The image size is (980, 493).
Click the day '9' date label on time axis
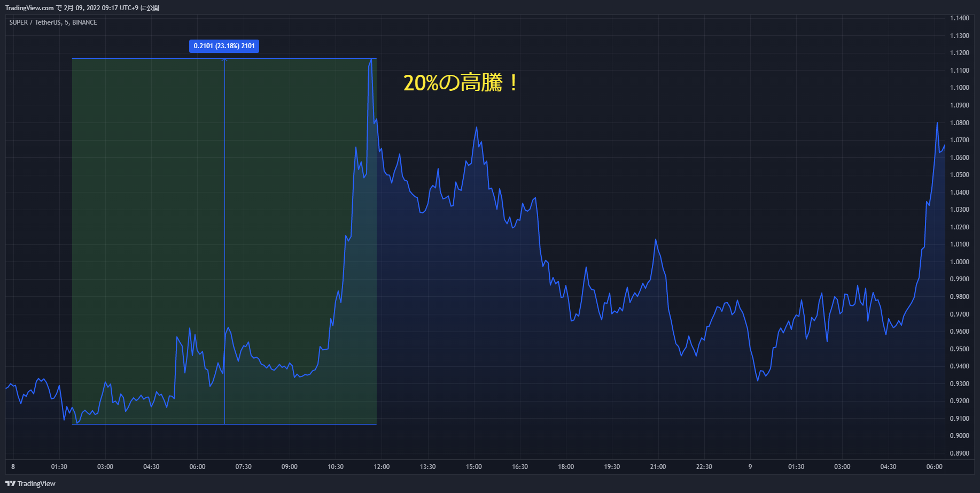coord(750,467)
